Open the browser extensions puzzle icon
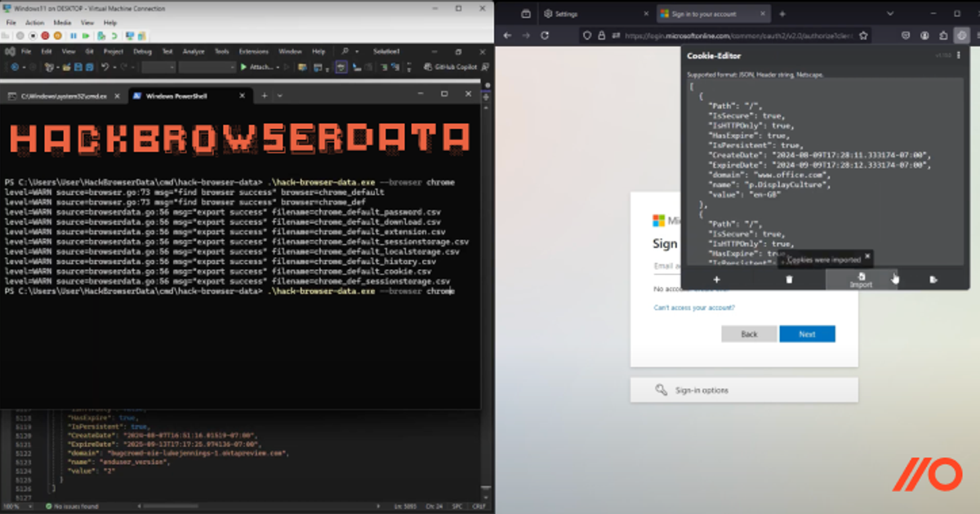This screenshot has height=514, width=980. click(x=943, y=36)
